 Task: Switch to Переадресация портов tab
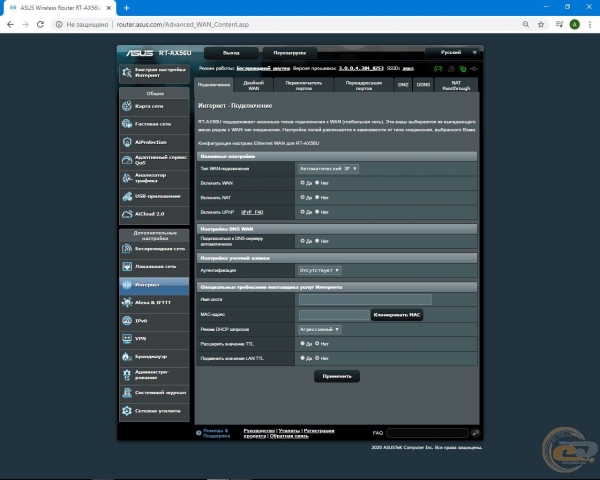click(364, 85)
